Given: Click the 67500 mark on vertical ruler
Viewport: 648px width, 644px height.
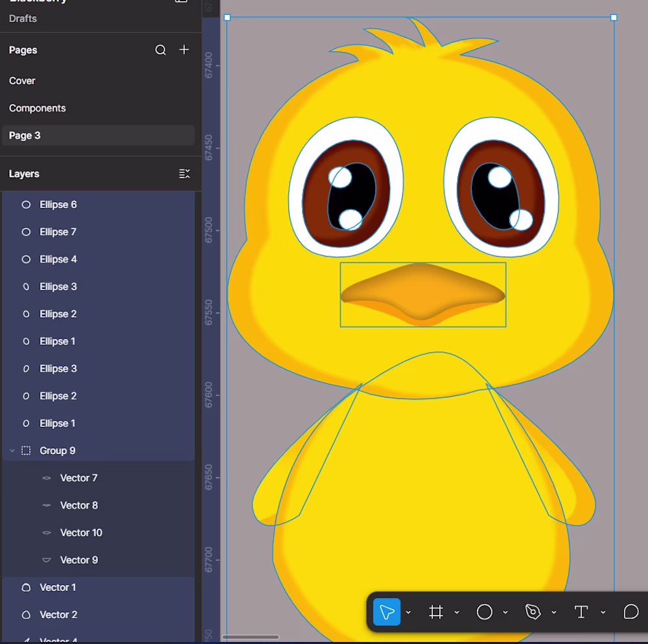Looking at the screenshot, I should click(x=209, y=230).
